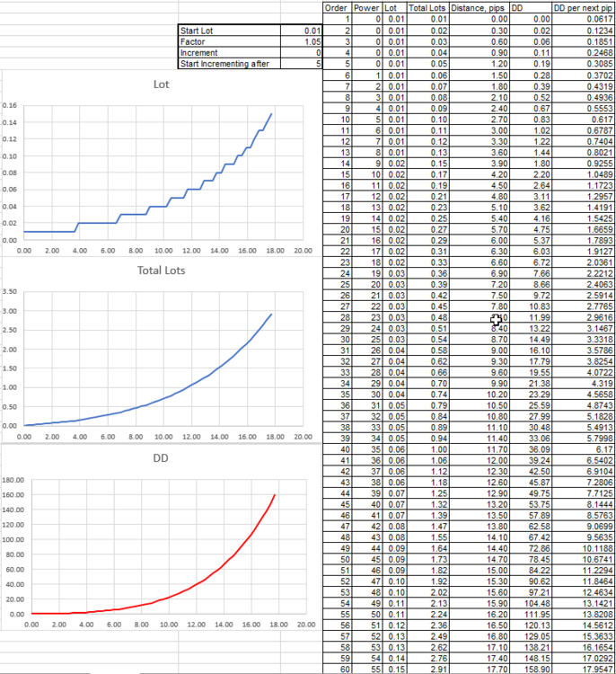Select the DD cell showing 84.22
The image size is (616, 674).
(531, 571)
